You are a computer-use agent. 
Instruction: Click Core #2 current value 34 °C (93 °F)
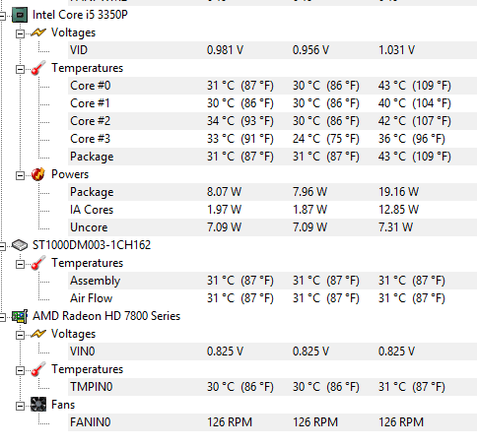(240, 121)
